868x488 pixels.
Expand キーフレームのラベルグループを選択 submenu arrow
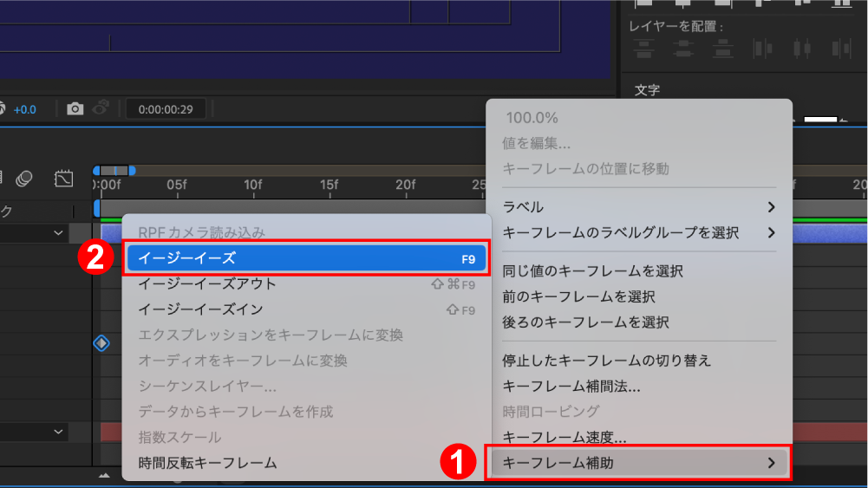(771, 232)
